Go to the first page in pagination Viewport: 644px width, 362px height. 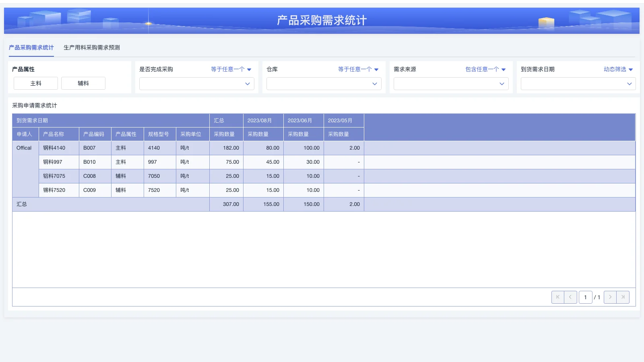[x=557, y=297]
